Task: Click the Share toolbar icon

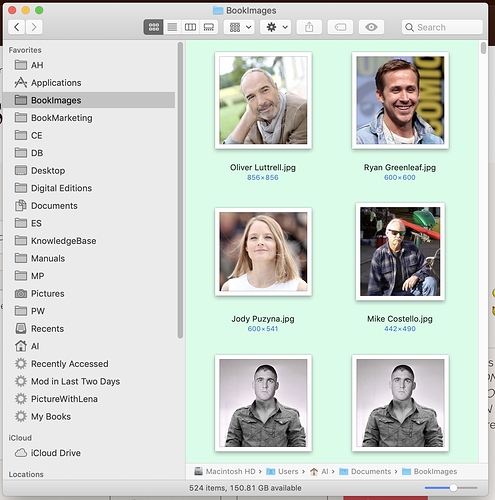Action: 309,27
